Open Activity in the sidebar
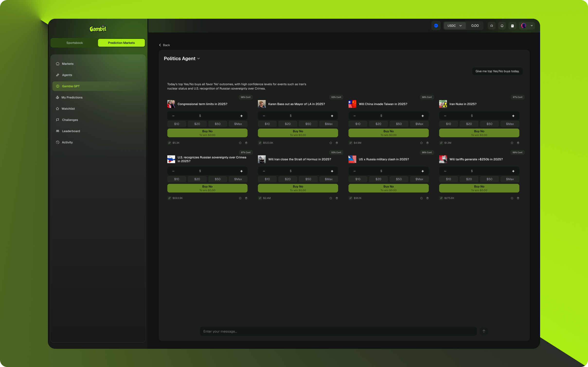The height and width of the screenshot is (367, 588). (x=98, y=142)
